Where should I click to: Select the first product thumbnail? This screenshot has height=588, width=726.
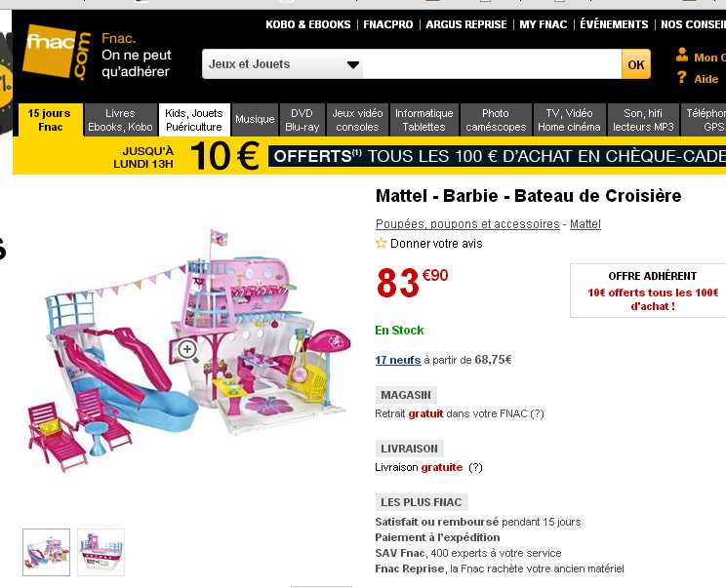coord(47,552)
